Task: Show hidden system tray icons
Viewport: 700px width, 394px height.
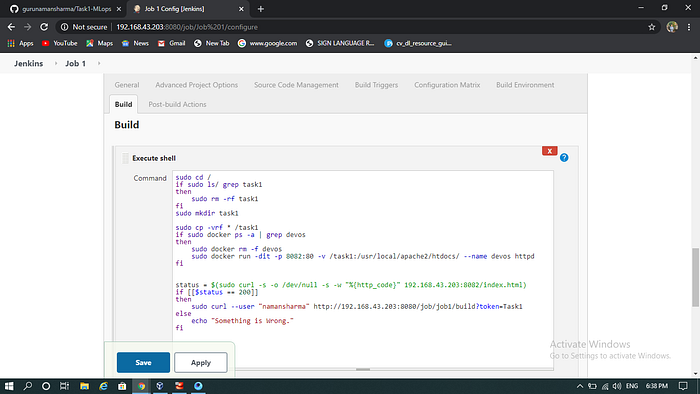Action: tap(579, 386)
